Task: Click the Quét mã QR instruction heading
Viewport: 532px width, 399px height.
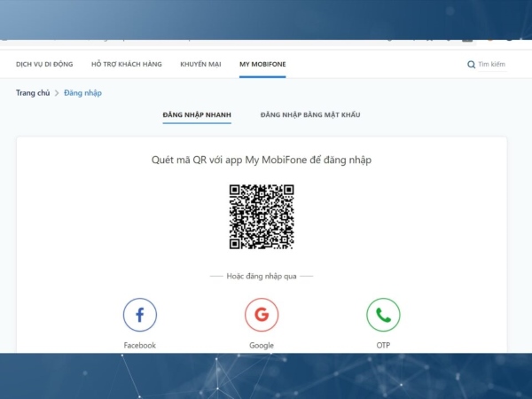Action: click(262, 160)
